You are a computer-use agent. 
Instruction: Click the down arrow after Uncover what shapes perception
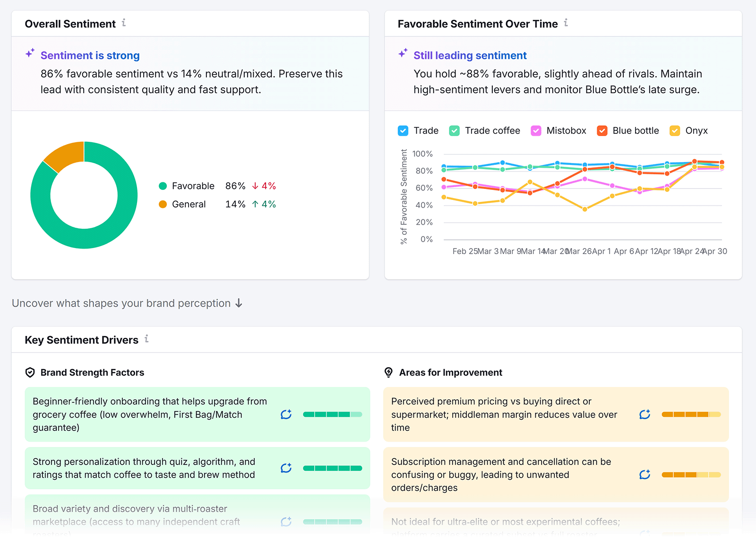tap(239, 303)
